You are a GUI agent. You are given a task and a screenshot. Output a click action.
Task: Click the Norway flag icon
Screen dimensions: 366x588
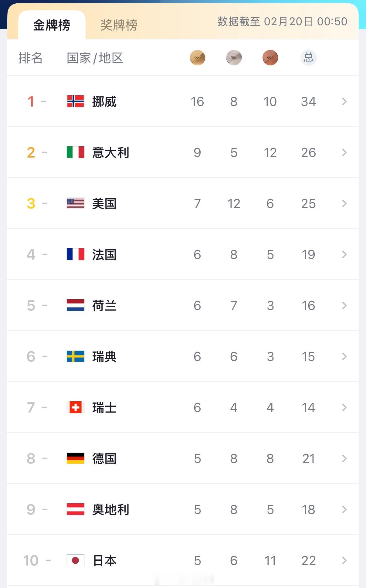pyautogui.click(x=75, y=101)
